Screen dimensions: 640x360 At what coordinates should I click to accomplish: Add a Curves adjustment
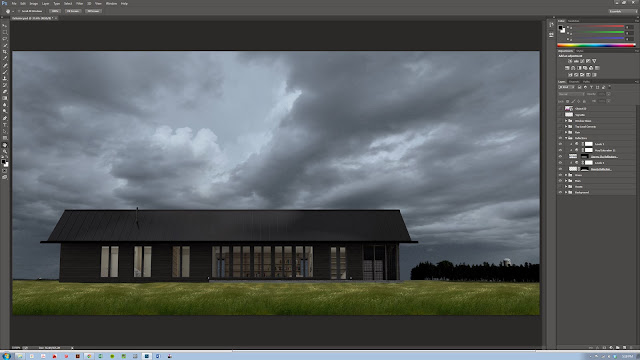click(582, 61)
